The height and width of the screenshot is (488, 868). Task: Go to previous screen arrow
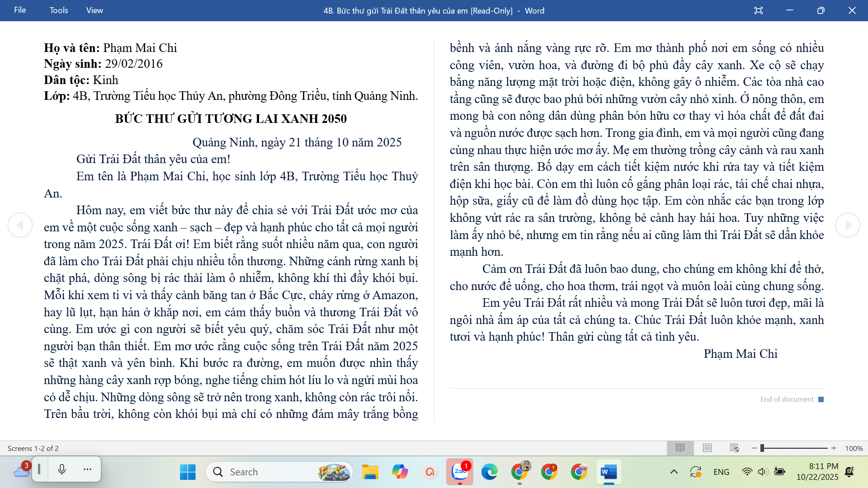(x=20, y=225)
